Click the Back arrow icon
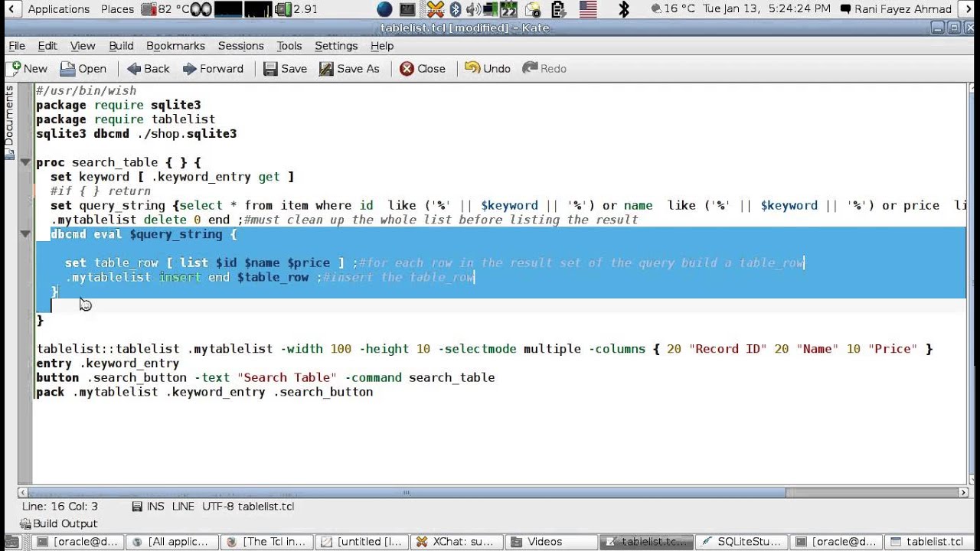Screen dimensions: 980x551 134,69
